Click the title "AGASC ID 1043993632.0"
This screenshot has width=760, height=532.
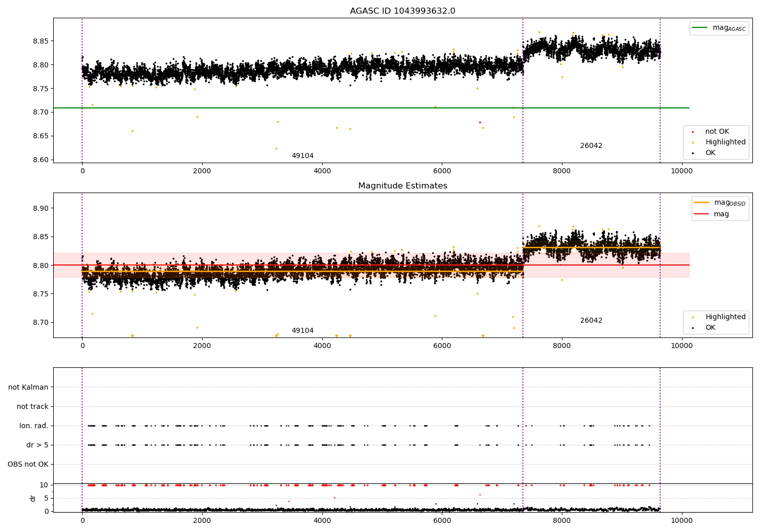402,11
